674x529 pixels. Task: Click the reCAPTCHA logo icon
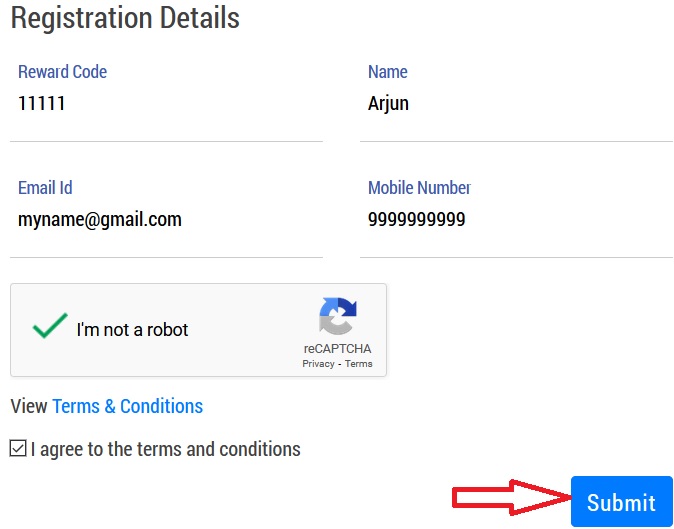coord(337,317)
